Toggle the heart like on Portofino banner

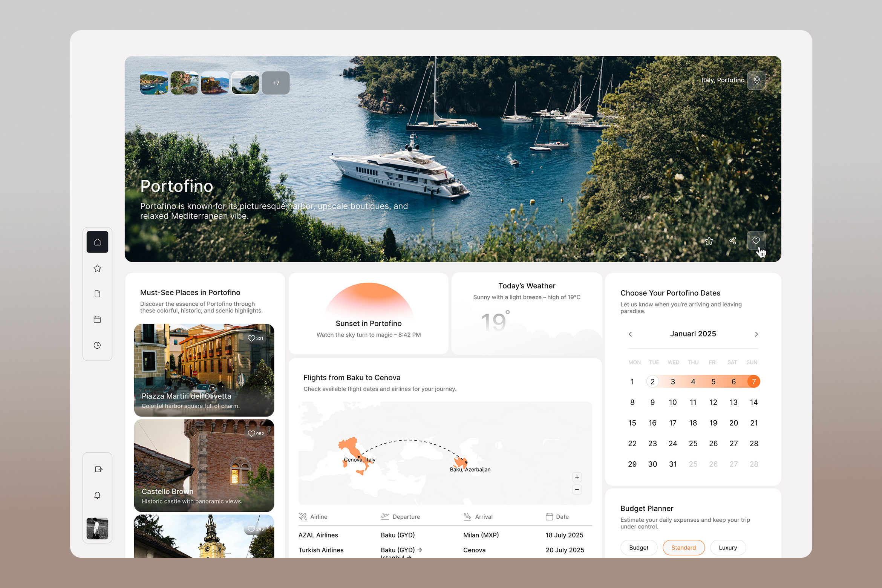click(756, 240)
